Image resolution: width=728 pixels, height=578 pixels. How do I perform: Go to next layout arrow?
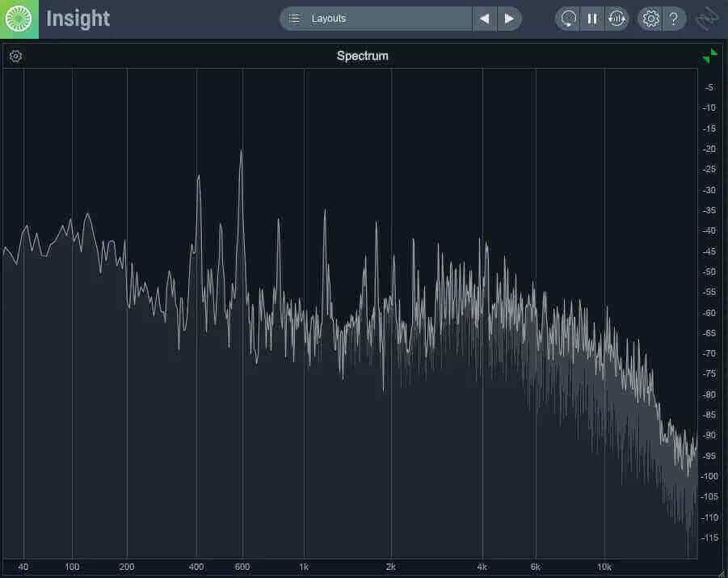pos(509,19)
